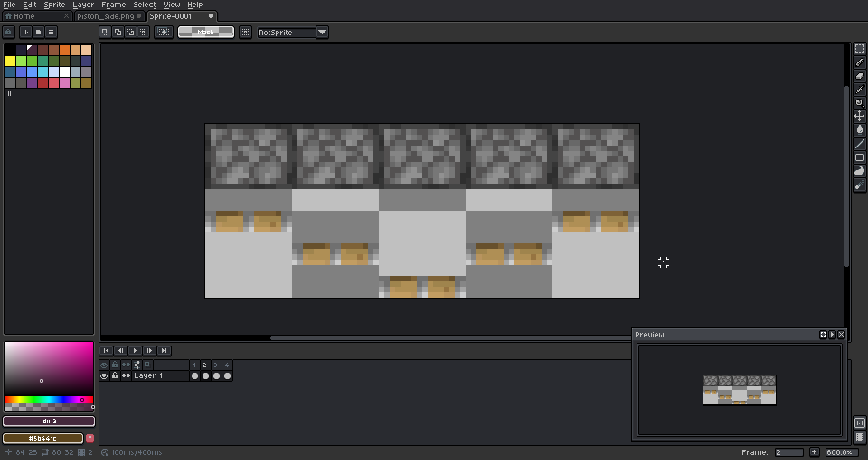
Task: Click the cel mode square icon in header
Action: click(147, 365)
